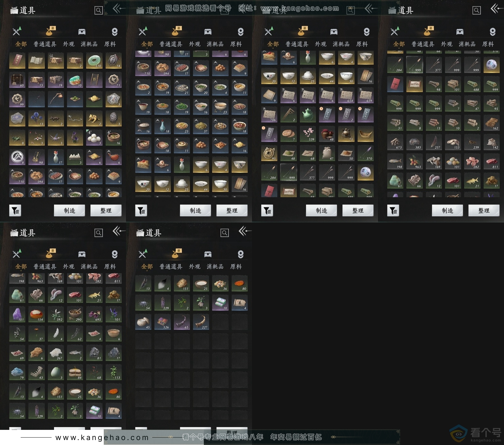Select the gem category icon in bottom second panel
This screenshot has height=445, width=504.
[241, 254]
